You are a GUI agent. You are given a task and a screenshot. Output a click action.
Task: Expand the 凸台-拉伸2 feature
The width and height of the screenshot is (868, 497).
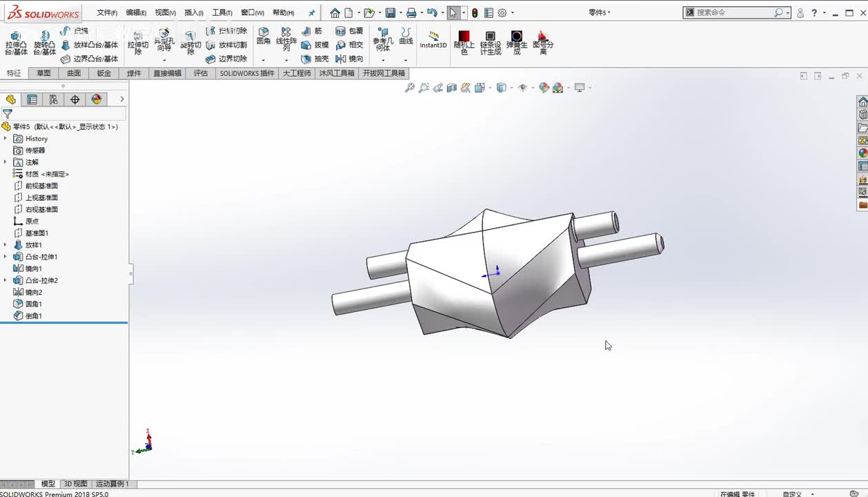click(5, 280)
